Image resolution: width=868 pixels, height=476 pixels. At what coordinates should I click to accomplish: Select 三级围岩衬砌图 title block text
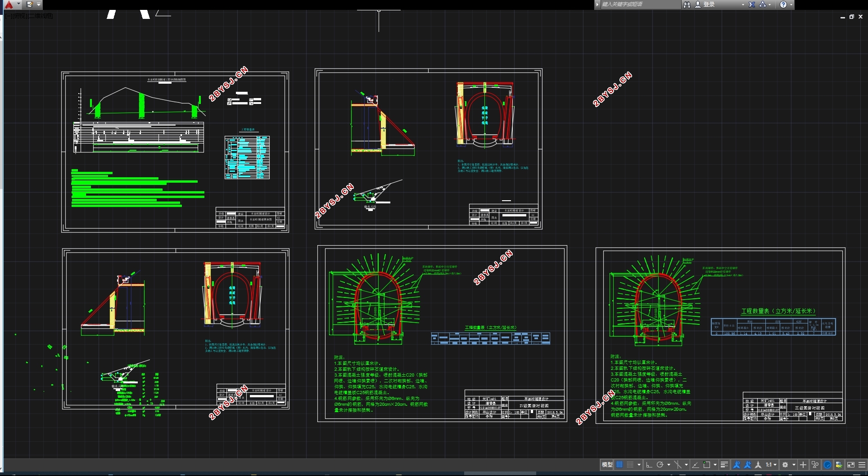tap(809, 408)
